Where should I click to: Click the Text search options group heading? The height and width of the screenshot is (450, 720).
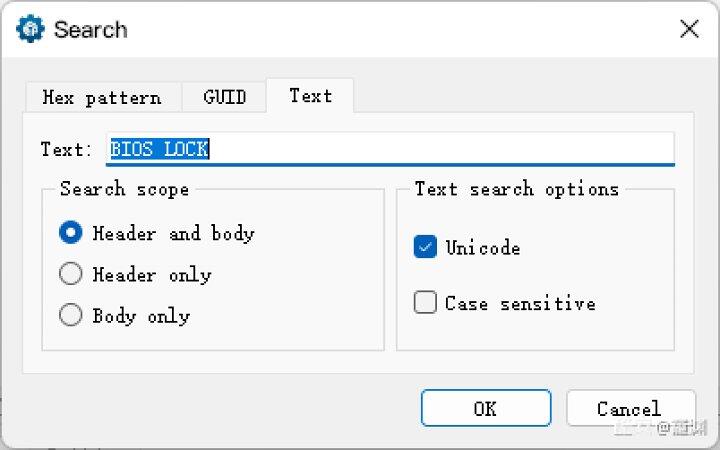[516, 189]
